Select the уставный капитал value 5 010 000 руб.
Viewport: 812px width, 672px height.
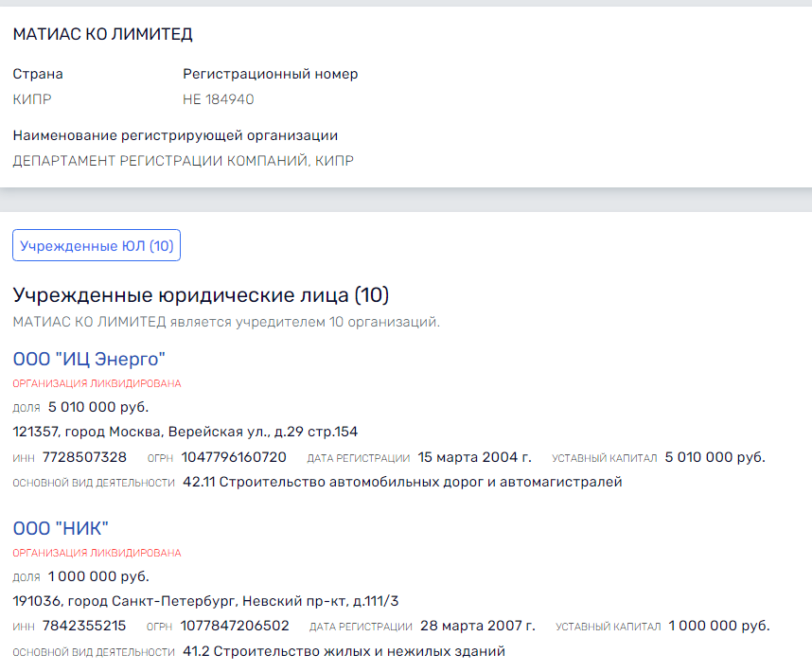tap(715, 457)
